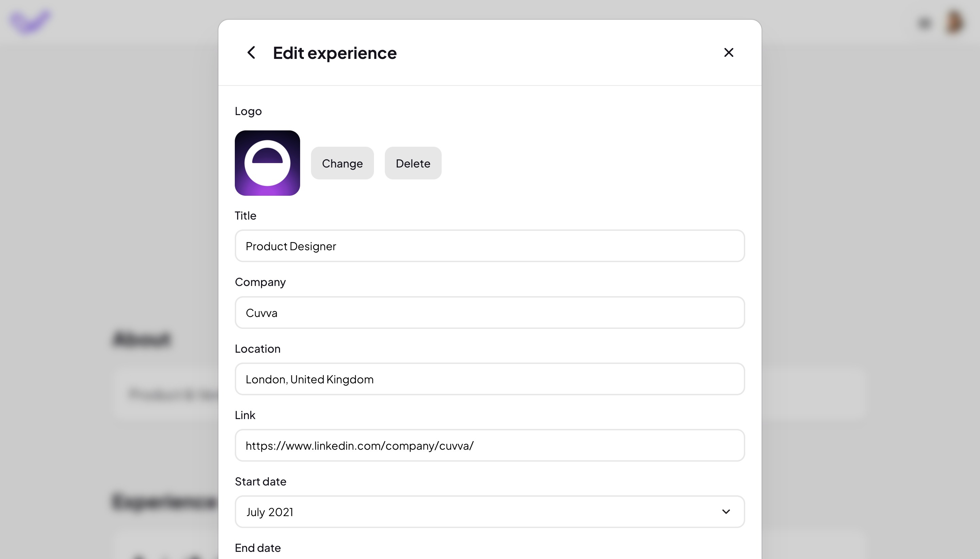
Task: Click Change to replace the company logo
Action: coord(342,163)
